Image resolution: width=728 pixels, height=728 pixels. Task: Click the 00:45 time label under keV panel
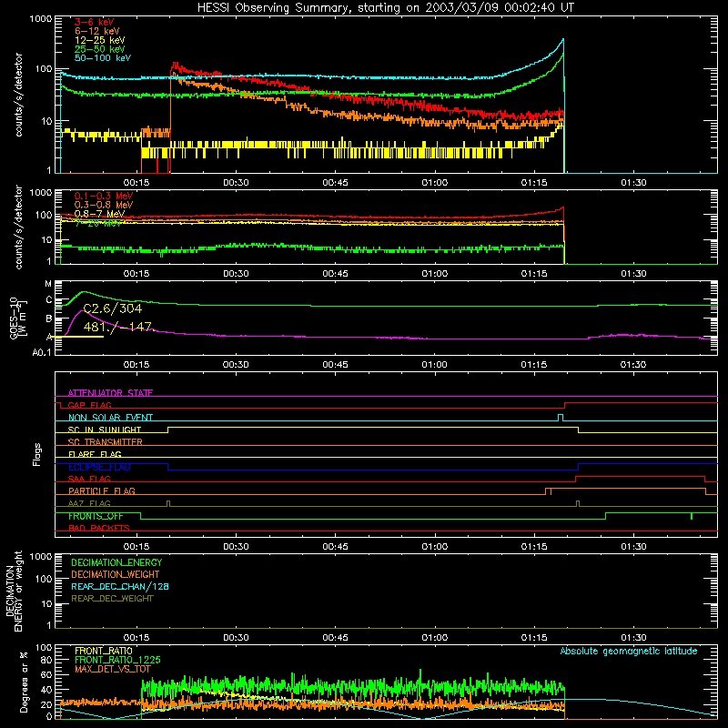click(335, 183)
